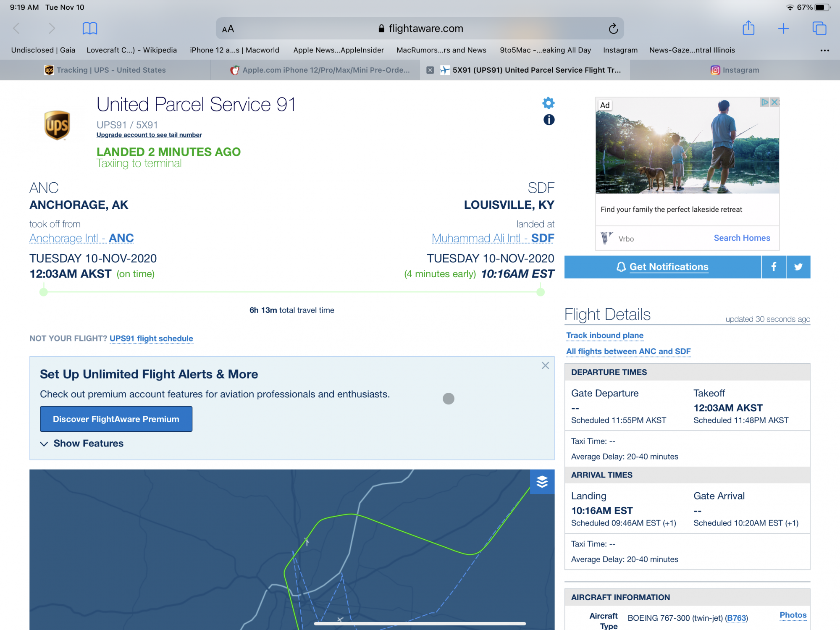Tap the flightaware.com address field
The width and height of the screenshot is (840, 630).
[x=420, y=29]
